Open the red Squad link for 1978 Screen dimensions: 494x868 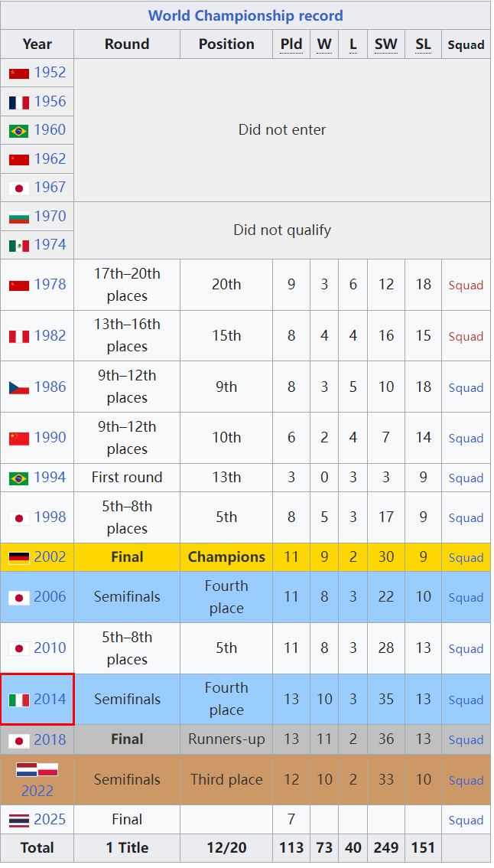click(466, 285)
